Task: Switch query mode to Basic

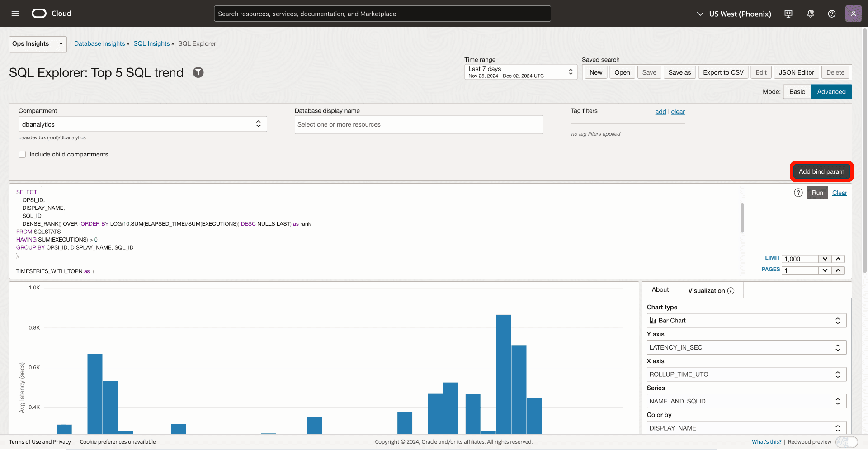Action: 797,91
